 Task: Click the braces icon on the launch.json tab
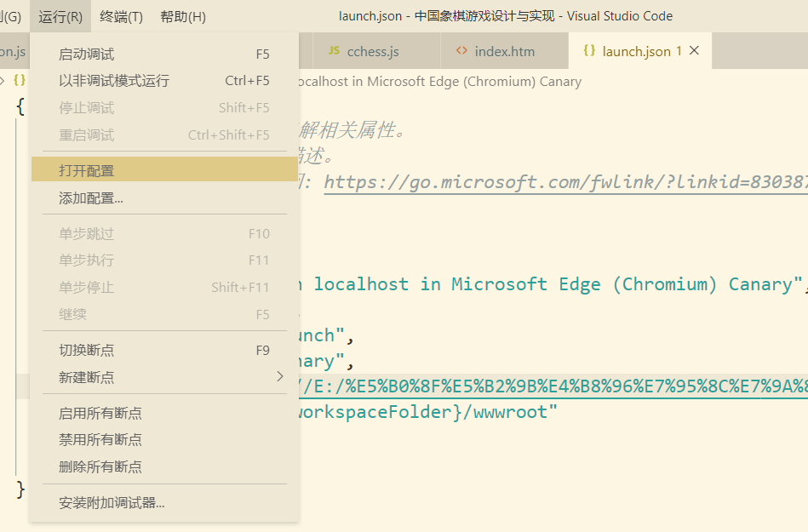point(589,51)
